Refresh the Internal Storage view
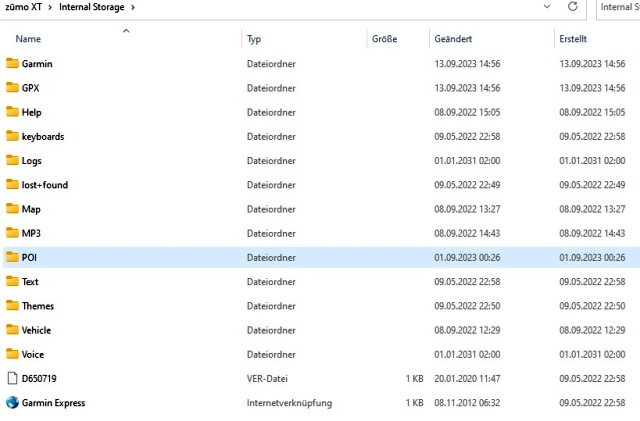Image resolution: width=640 pixels, height=421 pixels. [x=573, y=7]
